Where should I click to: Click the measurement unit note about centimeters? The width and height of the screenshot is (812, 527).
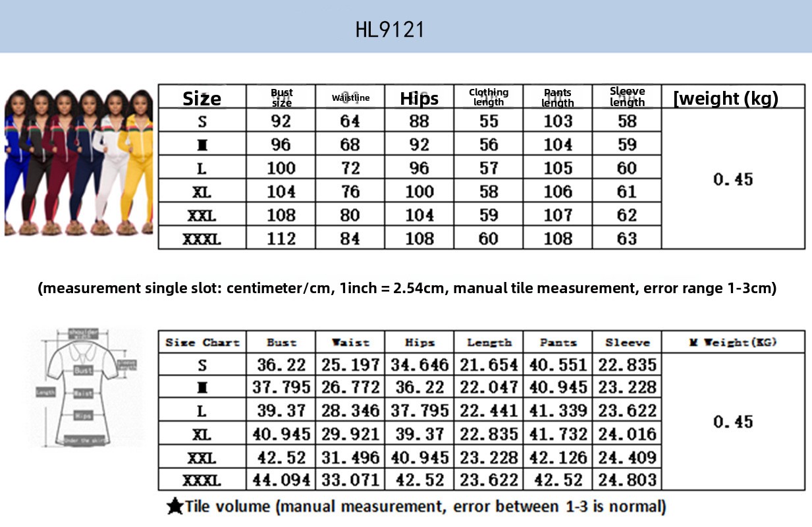coord(407,289)
